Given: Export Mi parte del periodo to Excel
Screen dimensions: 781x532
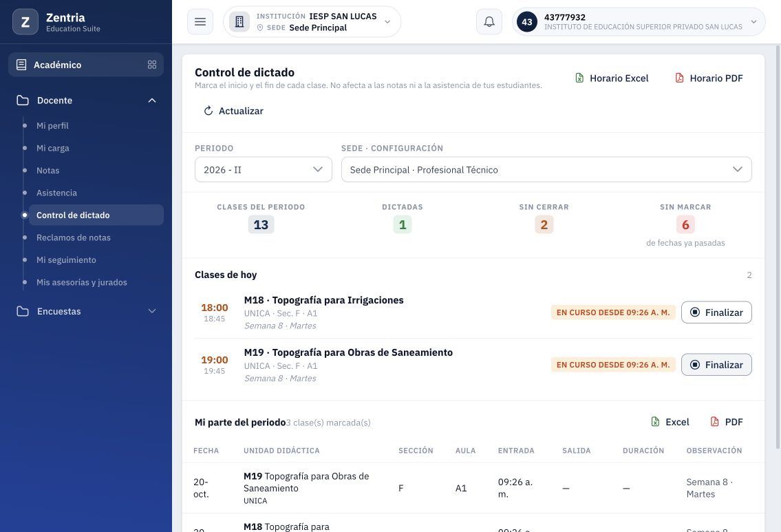Looking at the screenshot, I should coord(670,422).
